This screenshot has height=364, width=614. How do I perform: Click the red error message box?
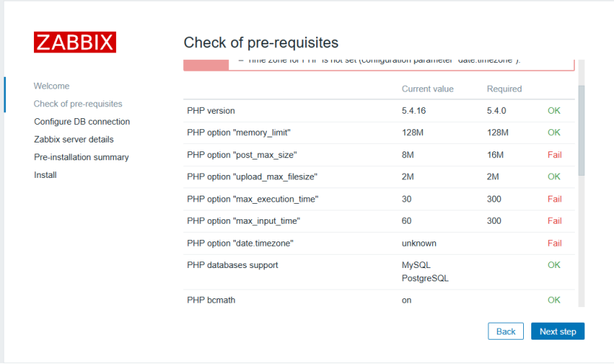[x=378, y=63]
